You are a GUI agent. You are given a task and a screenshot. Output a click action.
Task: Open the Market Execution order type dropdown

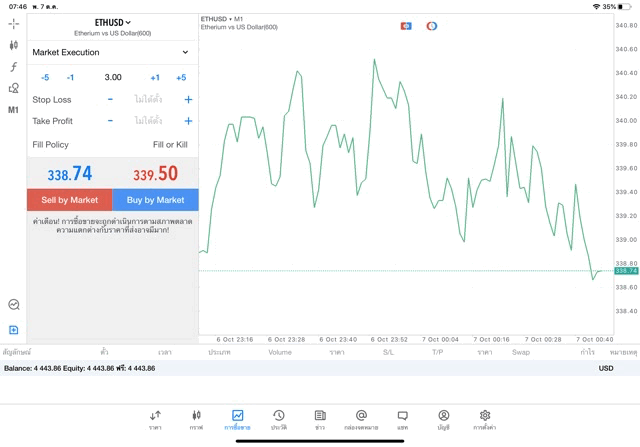[x=112, y=52]
